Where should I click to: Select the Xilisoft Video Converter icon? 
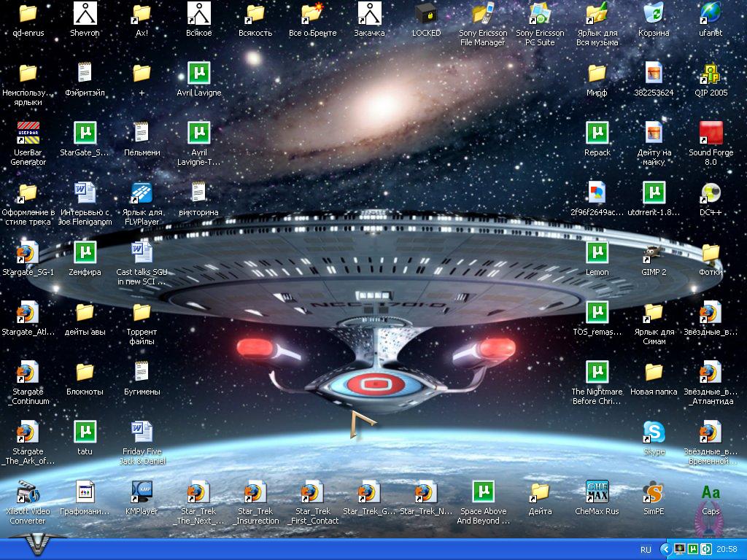pyautogui.click(x=28, y=492)
